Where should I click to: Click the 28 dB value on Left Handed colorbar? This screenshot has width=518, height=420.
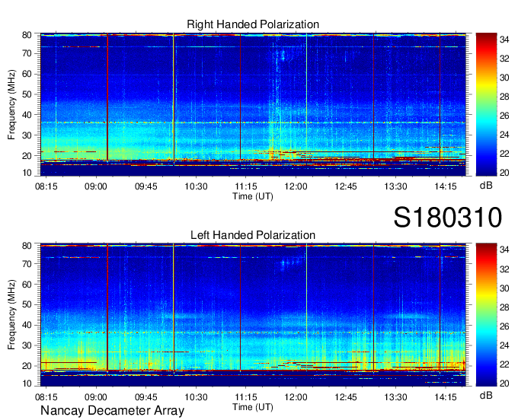(504, 307)
